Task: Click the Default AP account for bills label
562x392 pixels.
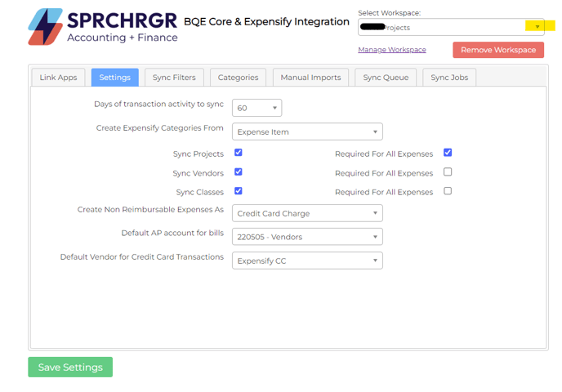Action: point(172,233)
